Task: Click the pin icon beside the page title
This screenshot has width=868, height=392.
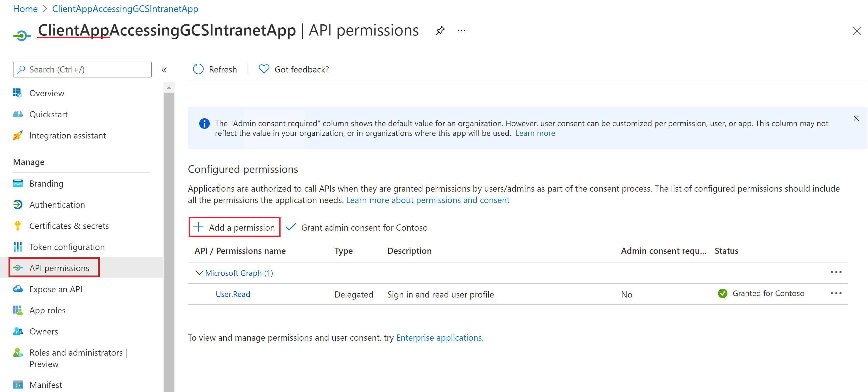Action: pyautogui.click(x=440, y=31)
